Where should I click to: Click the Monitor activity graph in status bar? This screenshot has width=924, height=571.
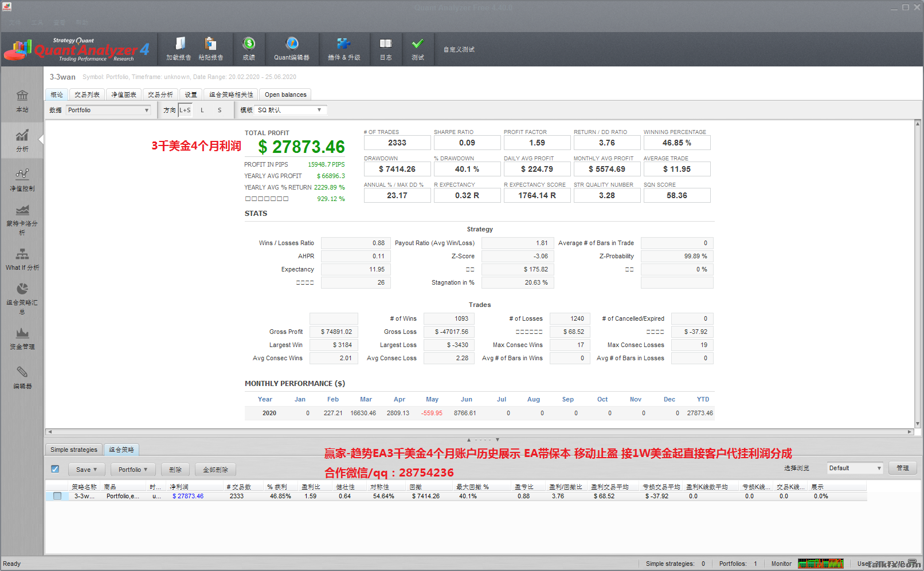[820, 564]
